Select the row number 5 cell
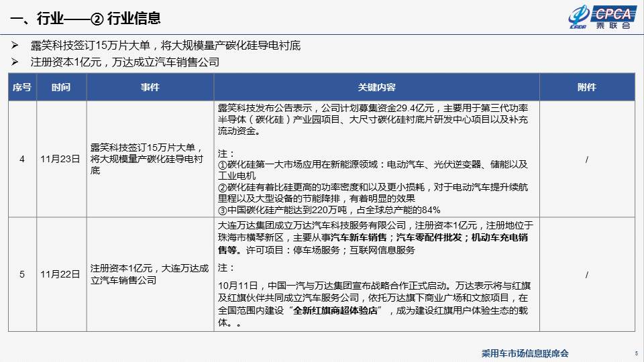This screenshot has width=644, height=362. tap(22, 274)
